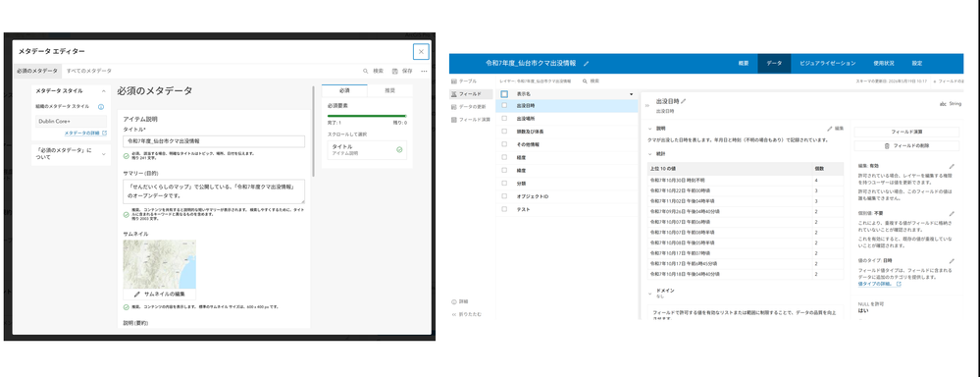Open the 設定 tab

coord(917,64)
